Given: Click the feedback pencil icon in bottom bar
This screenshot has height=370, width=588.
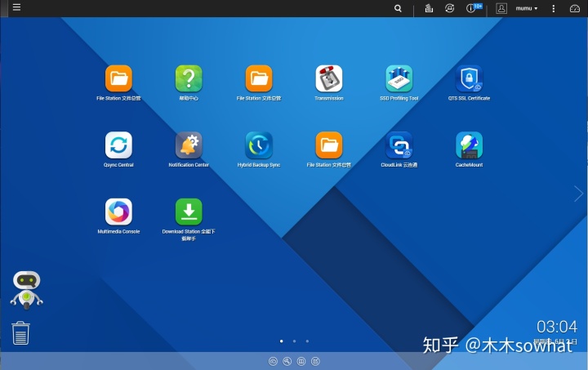Looking at the screenshot, I should coord(315,361).
